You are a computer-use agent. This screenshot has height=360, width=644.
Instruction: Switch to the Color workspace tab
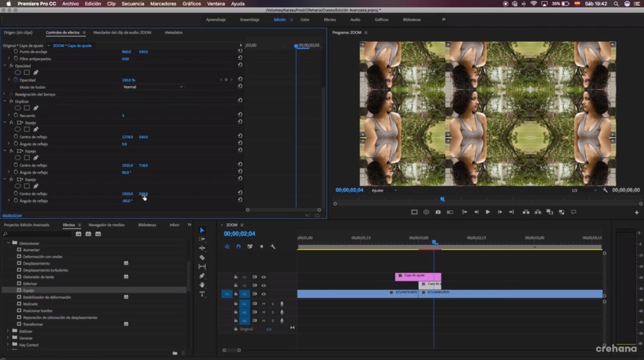tap(305, 19)
